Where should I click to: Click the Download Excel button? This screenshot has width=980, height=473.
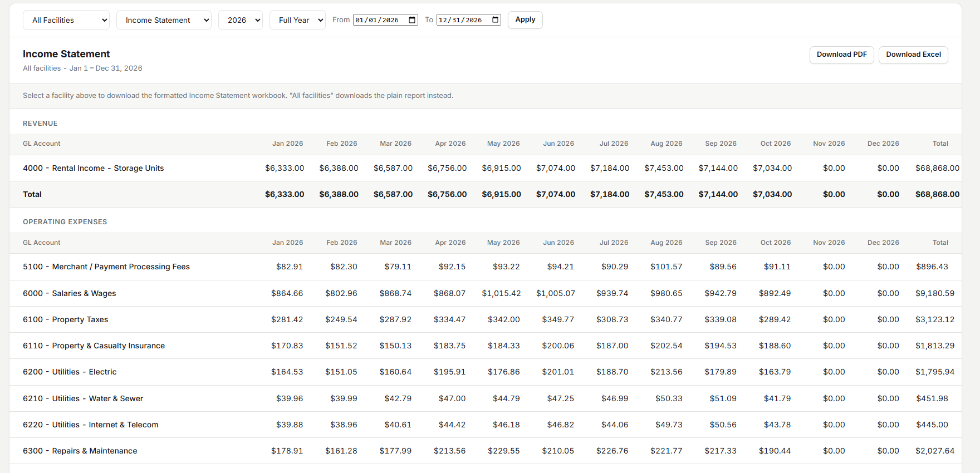(913, 55)
